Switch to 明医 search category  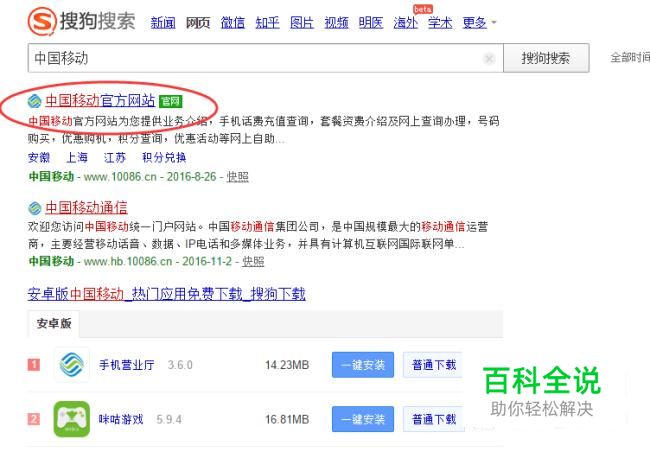(371, 22)
